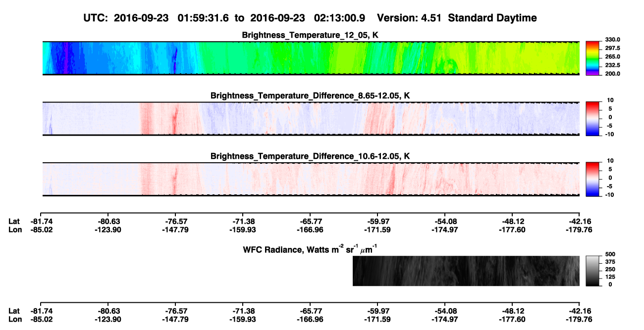Click longitude "-123.90" on the axis under the temperature panels
644x330 pixels.
click(x=107, y=230)
